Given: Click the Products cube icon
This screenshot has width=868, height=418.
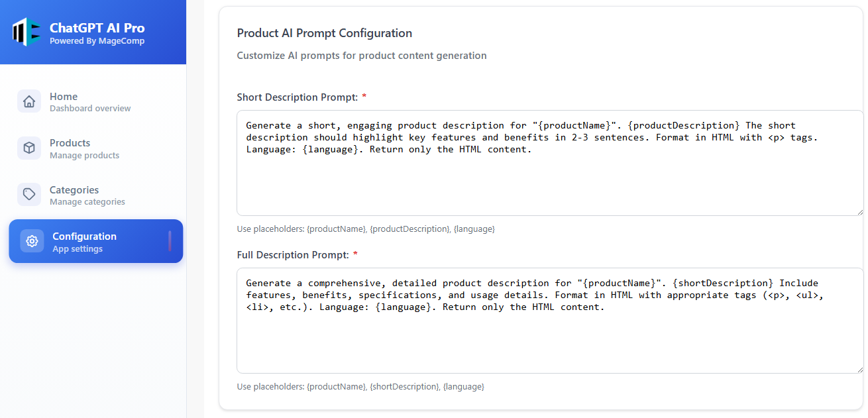Looking at the screenshot, I should tap(29, 148).
